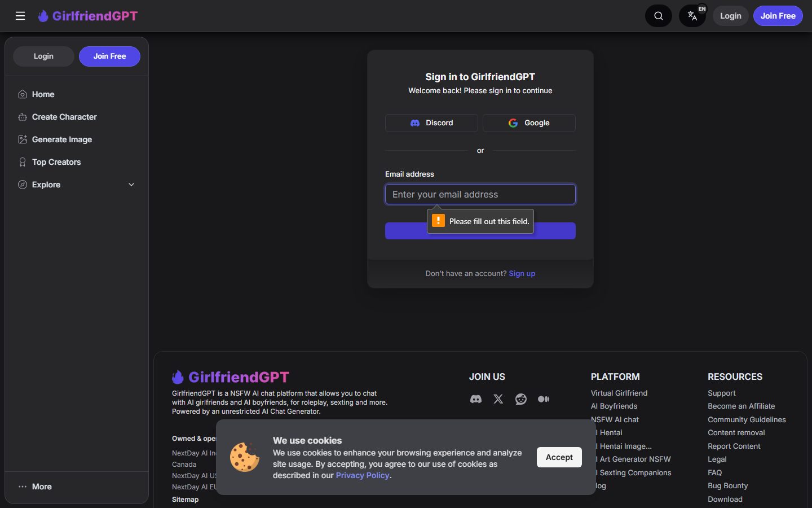Open the Legal link
The height and width of the screenshot is (508, 812).
pyautogui.click(x=717, y=459)
